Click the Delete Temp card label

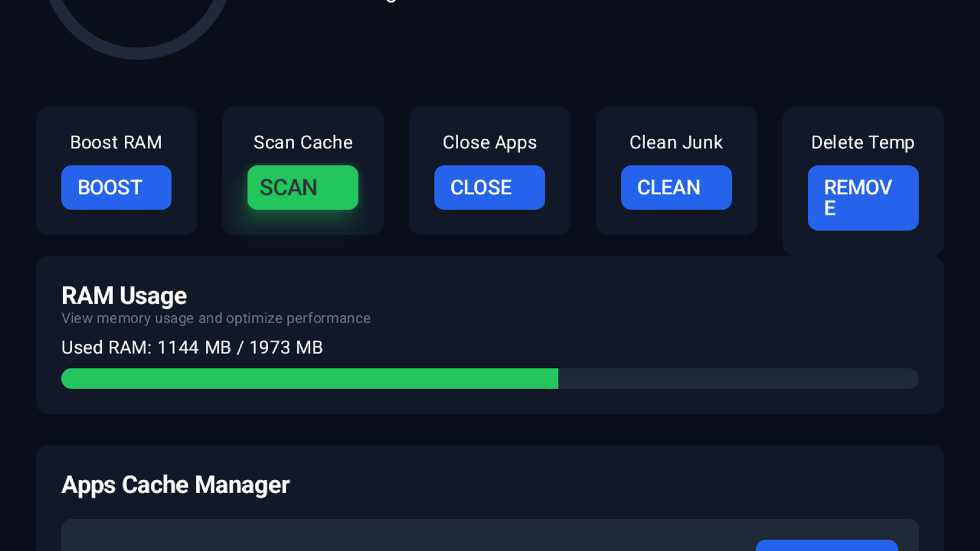863,143
